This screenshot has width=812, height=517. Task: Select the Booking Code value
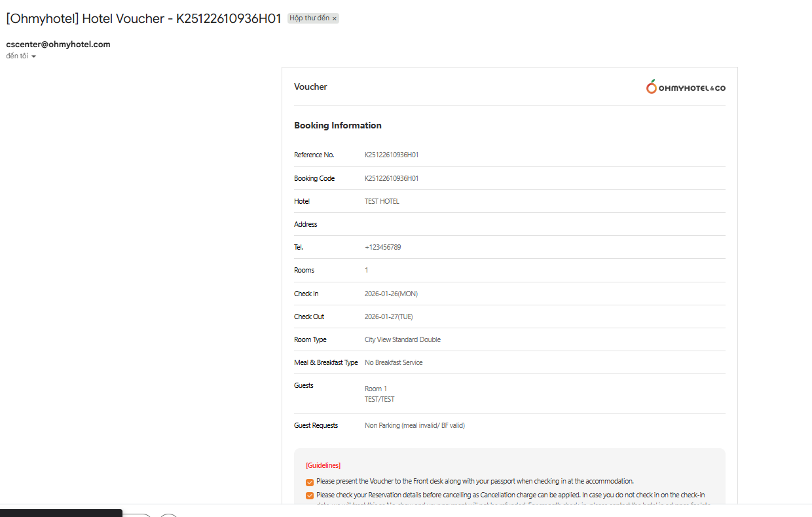pyautogui.click(x=392, y=178)
